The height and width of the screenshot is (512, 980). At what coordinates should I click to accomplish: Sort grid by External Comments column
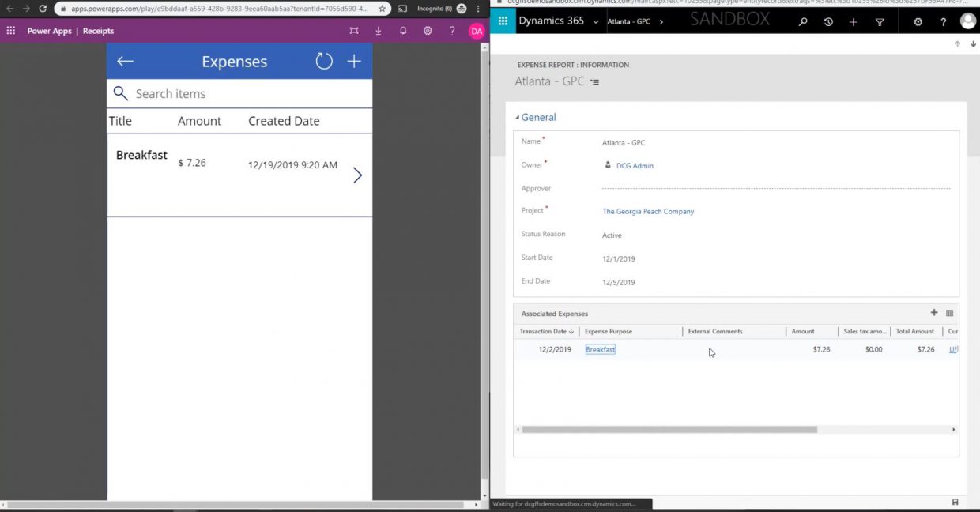715,332
